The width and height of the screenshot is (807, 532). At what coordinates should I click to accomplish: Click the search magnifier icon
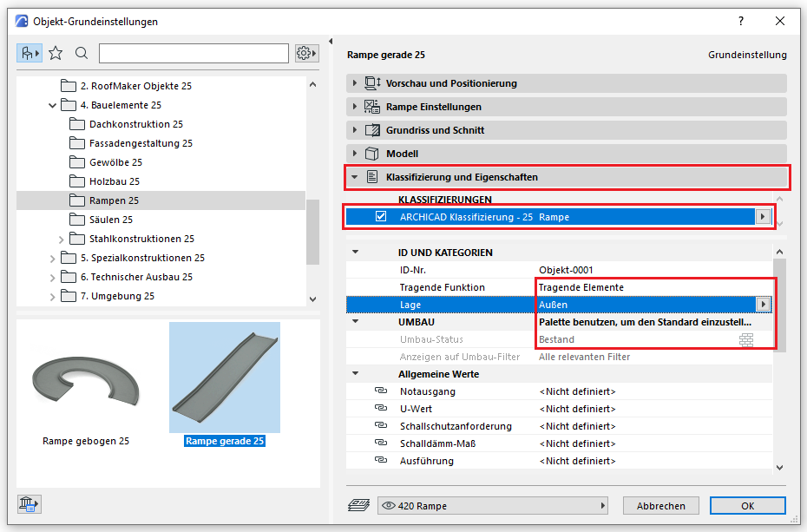pyautogui.click(x=82, y=53)
